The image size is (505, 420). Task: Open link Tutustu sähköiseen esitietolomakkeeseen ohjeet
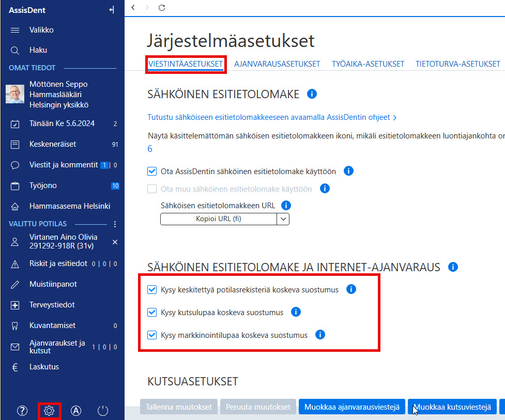272,117
